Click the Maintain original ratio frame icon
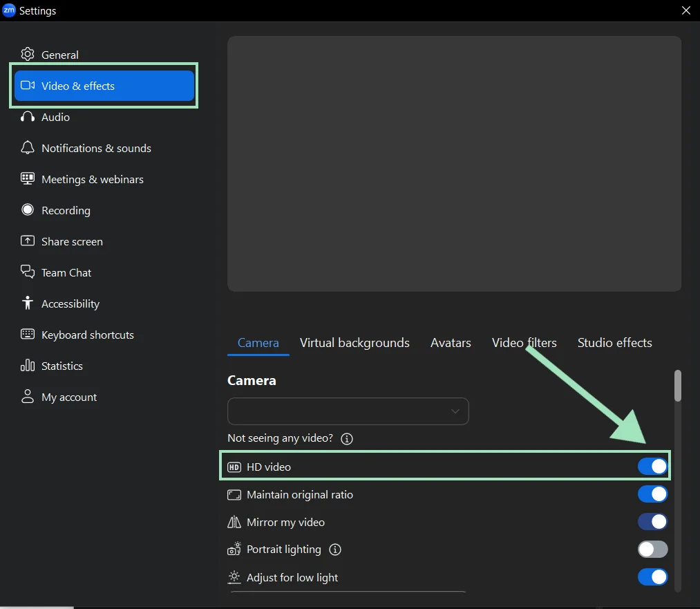The height and width of the screenshot is (609, 700). pyautogui.click(x=234, y=495)
